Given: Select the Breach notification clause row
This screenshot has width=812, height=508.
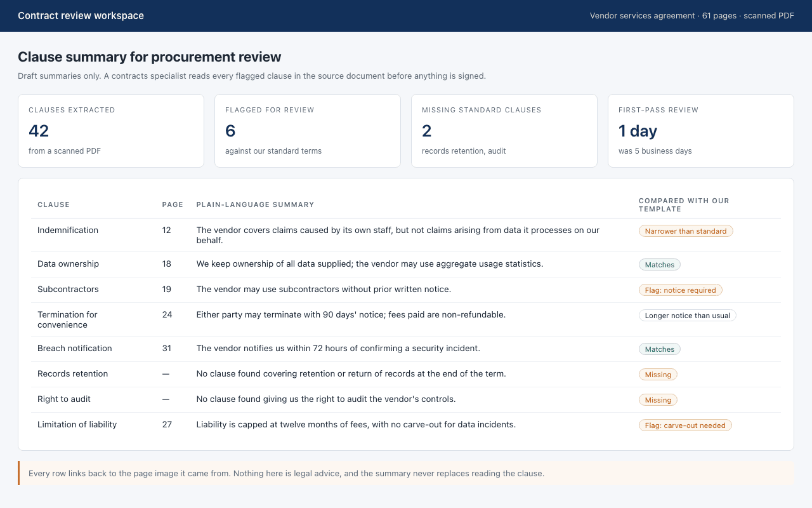Looking at the screenshot, I should (x=406, y=349).
